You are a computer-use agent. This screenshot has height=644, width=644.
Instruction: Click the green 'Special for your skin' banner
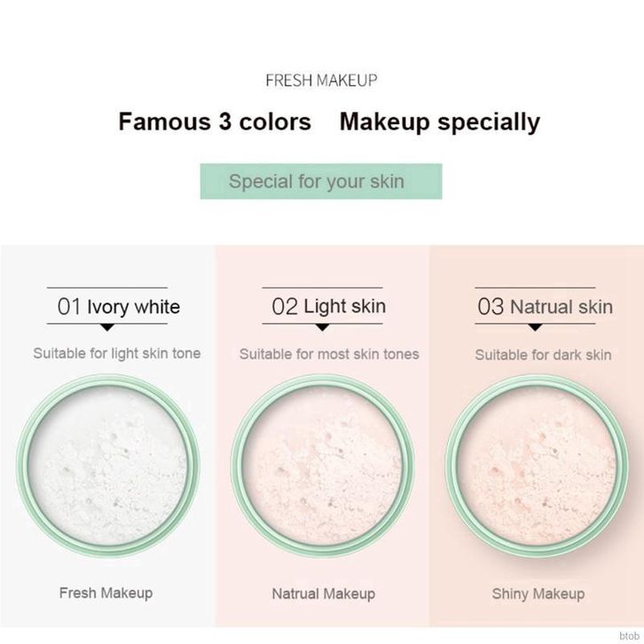(321, 181)
